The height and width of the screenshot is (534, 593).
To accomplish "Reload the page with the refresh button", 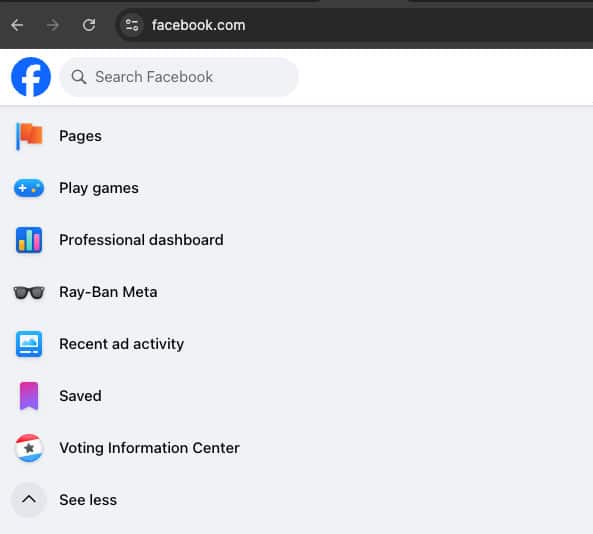I will [89, 25].
